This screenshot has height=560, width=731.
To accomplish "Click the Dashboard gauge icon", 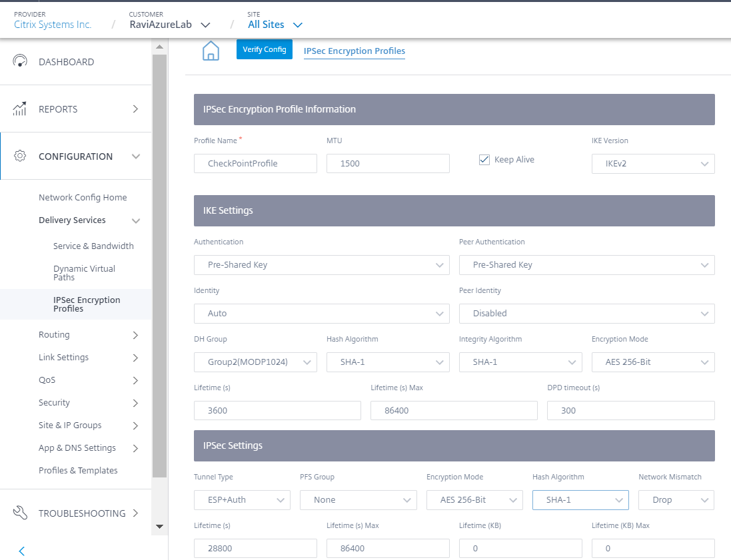I will click(x=20, y=61).
